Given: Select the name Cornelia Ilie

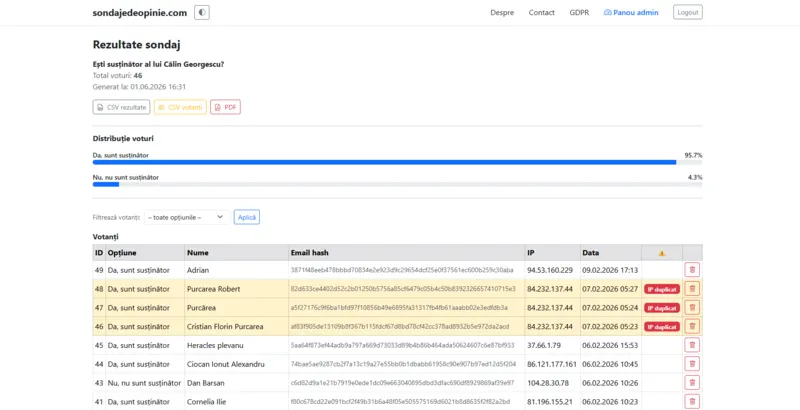Looking at the screenshot, I should (x=206, y=402).
